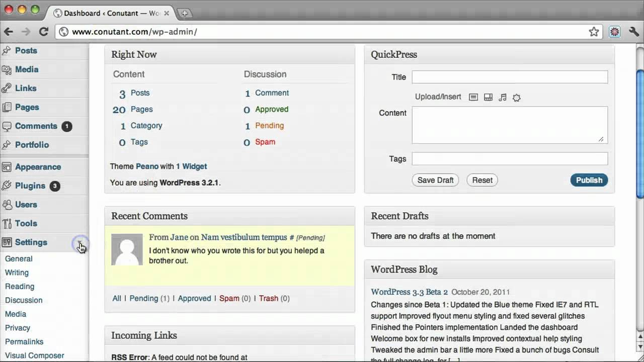The height and width of the screenshot is (362, 644).
Task: Open Media settings submenu item
Action: click(16, 314)
